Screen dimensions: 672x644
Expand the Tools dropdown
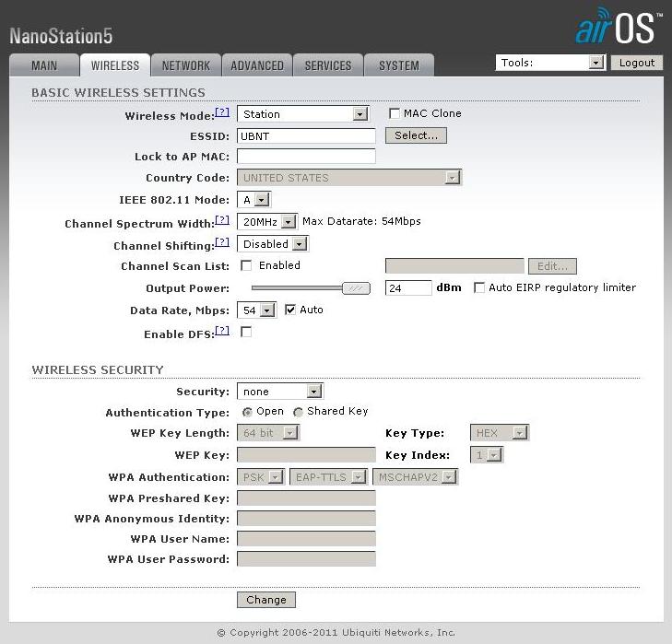(x=550, y=63)
